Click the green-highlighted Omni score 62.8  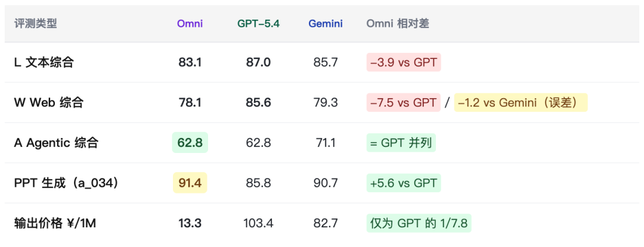click(x=190, y=143)
